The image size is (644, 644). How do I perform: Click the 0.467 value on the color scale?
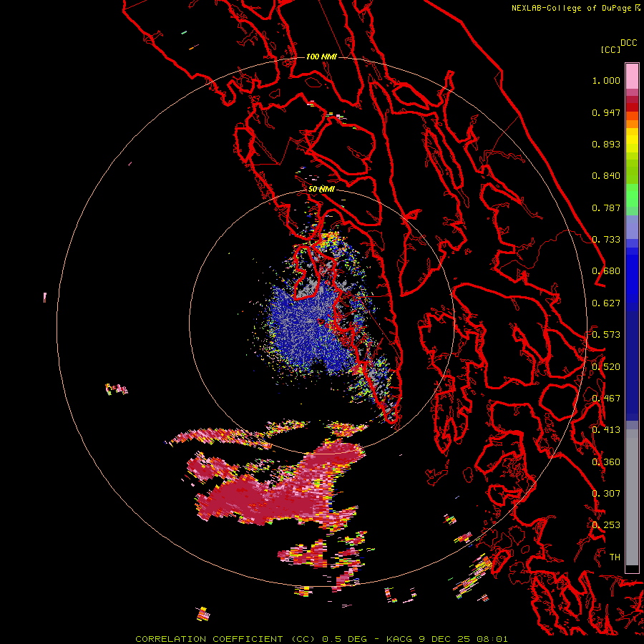tap(606, 399)
